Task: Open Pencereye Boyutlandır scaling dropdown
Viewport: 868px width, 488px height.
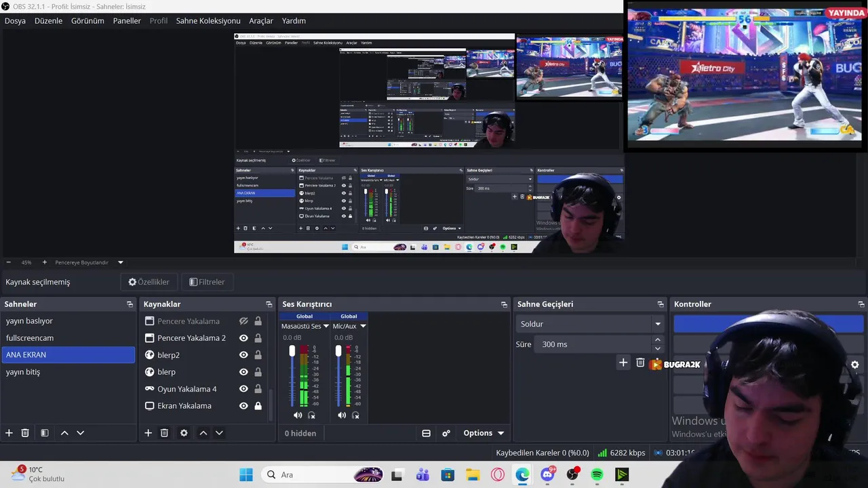Action: click(x=121, y=262)
